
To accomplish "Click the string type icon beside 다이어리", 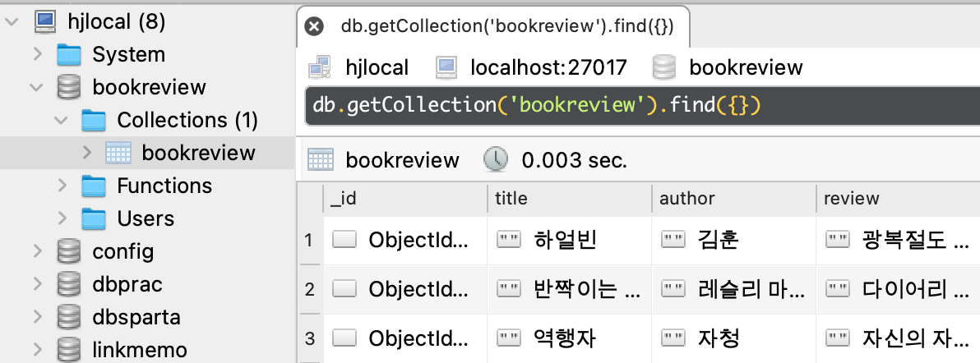I will [x=838, y=288].
